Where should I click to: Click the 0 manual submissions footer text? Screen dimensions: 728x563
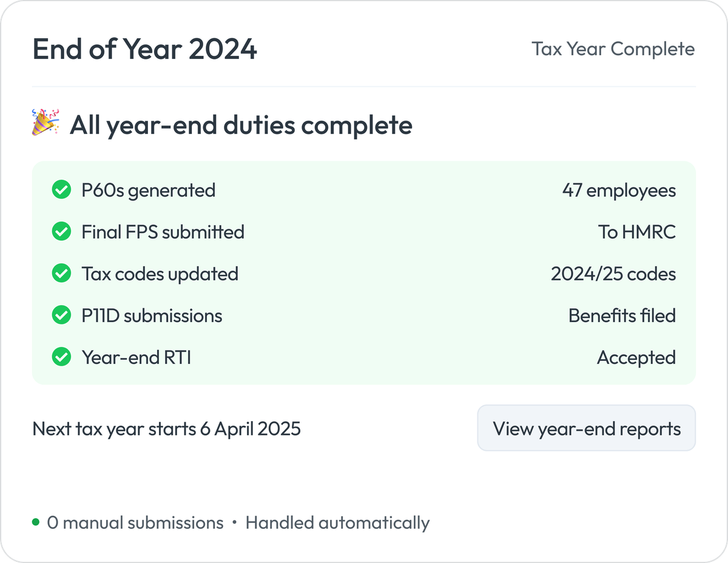pyautogui.click(x=133, y=522)
